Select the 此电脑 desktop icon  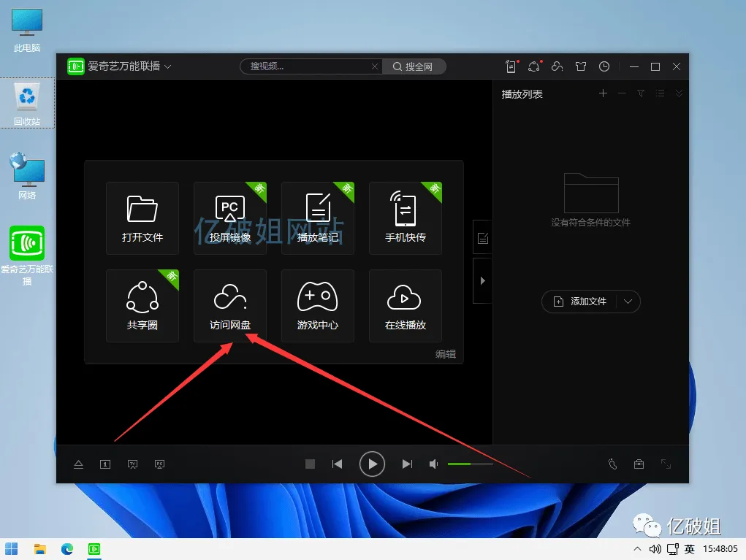point(27,31)
